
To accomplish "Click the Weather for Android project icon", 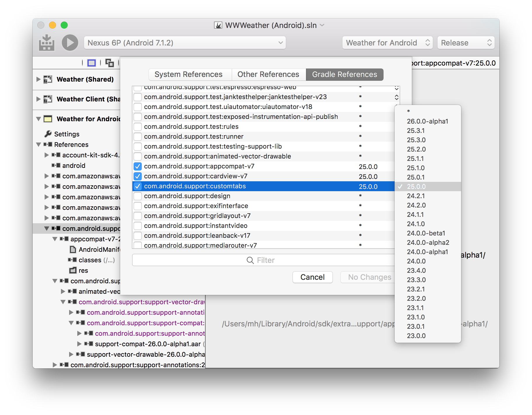I will click(x=48, y=119).
